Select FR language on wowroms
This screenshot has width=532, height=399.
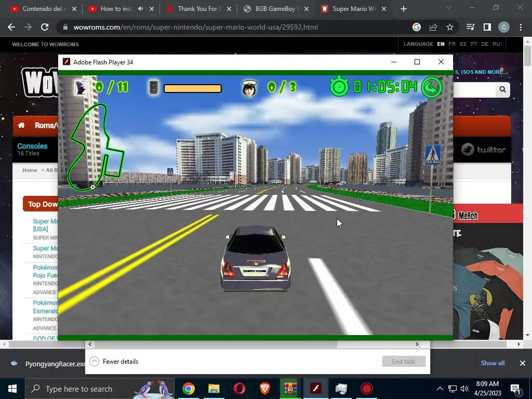452,44
